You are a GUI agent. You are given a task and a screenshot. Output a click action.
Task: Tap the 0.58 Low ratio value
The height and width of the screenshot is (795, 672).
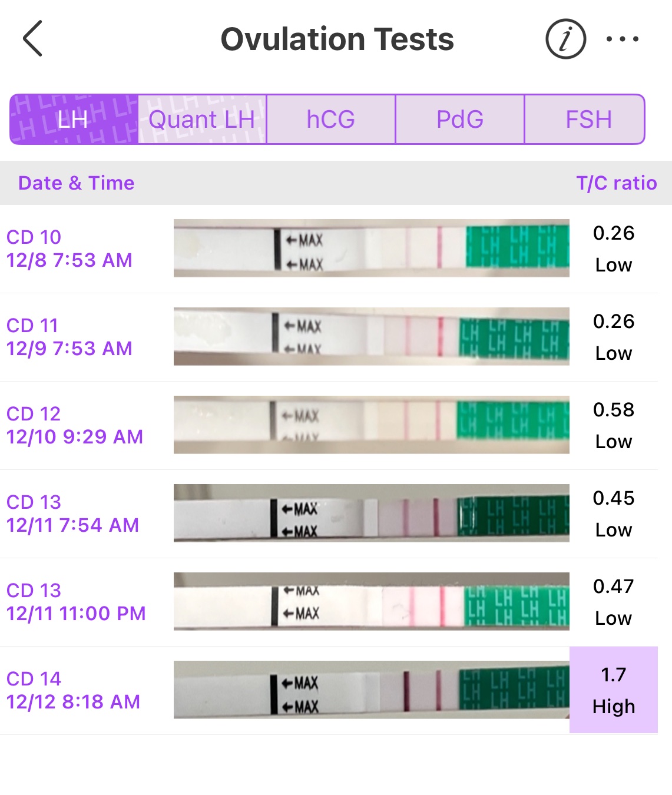click(614, 425)
